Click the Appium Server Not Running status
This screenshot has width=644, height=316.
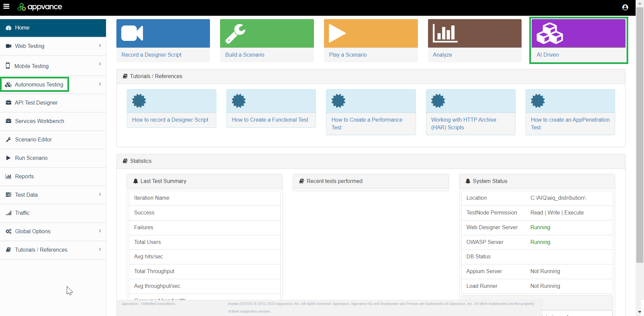coord(545,271)
